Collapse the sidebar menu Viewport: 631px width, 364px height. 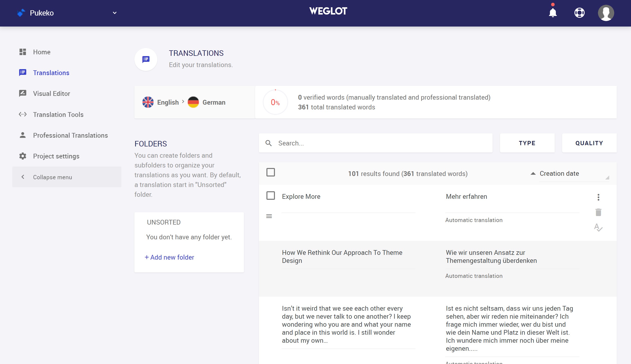(67, 177)
